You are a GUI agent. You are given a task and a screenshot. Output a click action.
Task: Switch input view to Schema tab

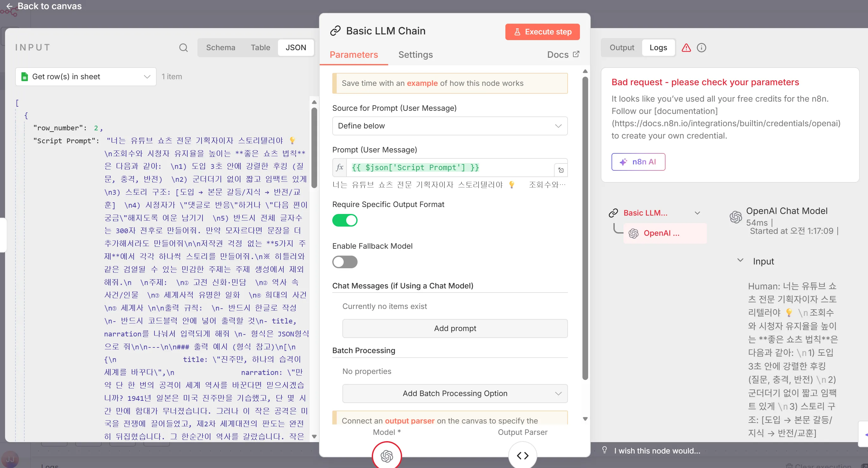pos(220,48)
